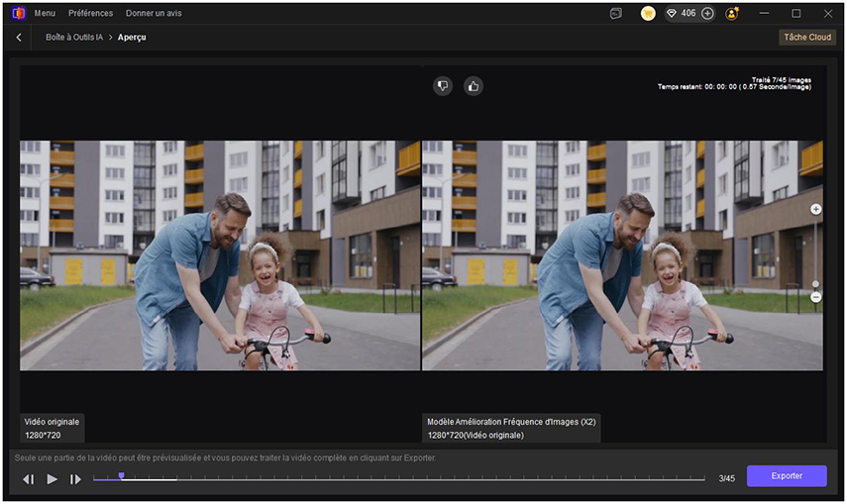
Task: Go back with the arrow icon
Action: [19, 38]
